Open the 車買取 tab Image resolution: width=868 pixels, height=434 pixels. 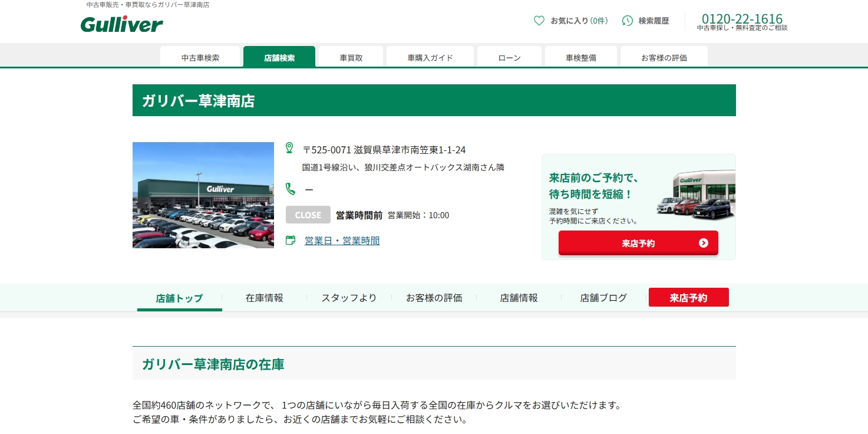click(351, 58)
